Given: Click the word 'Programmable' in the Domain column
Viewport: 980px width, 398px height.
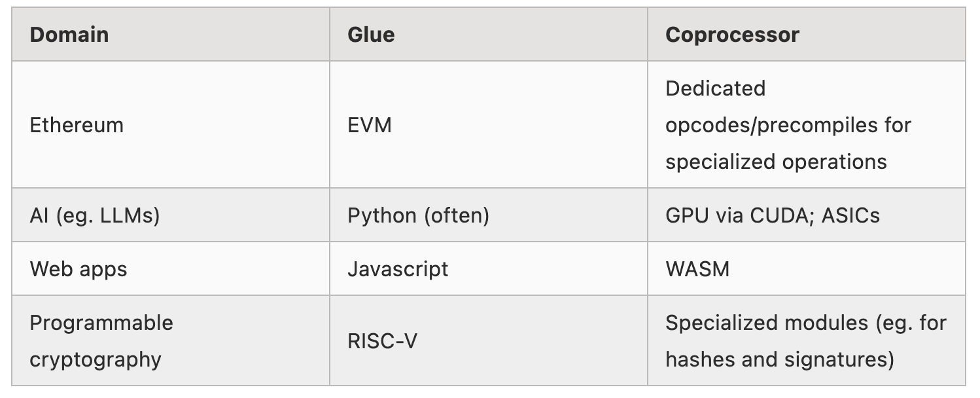Looking at the screenshot, I should [101, 323].
